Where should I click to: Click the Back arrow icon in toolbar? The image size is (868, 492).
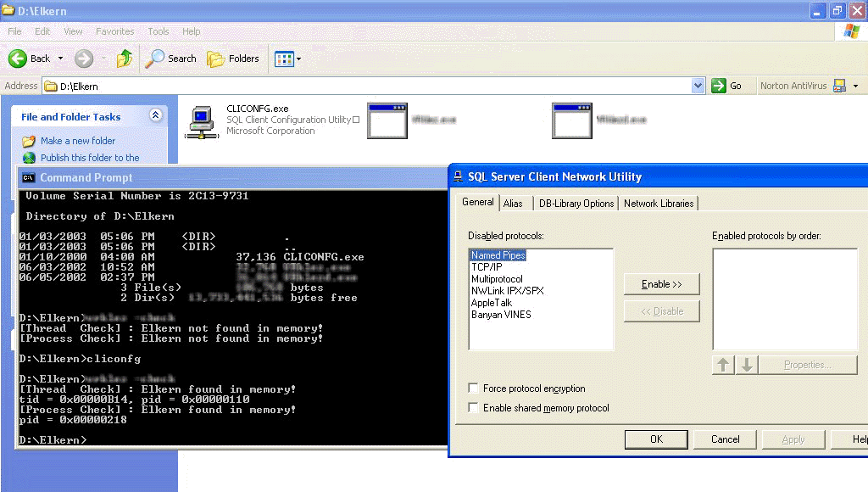19,59
